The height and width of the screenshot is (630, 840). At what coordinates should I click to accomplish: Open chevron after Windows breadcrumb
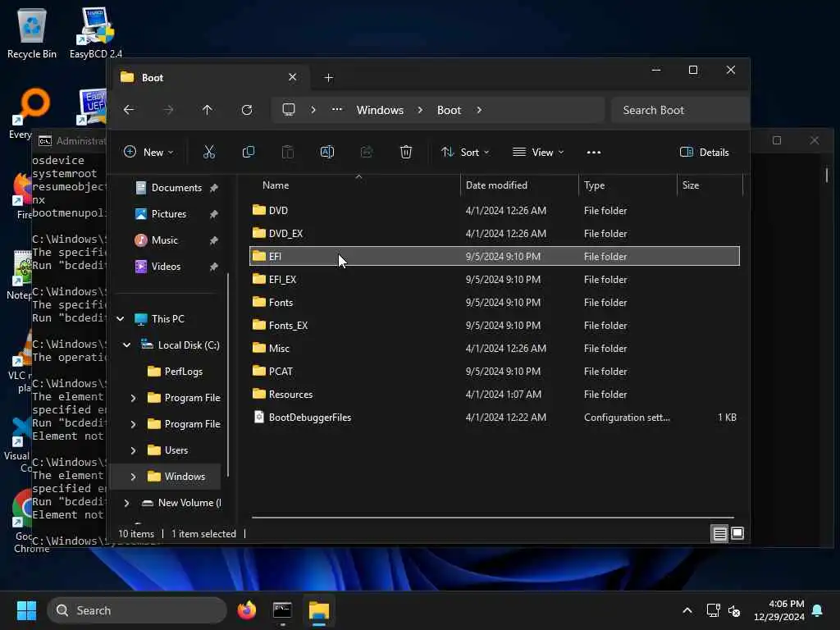(x=420, y=110)
